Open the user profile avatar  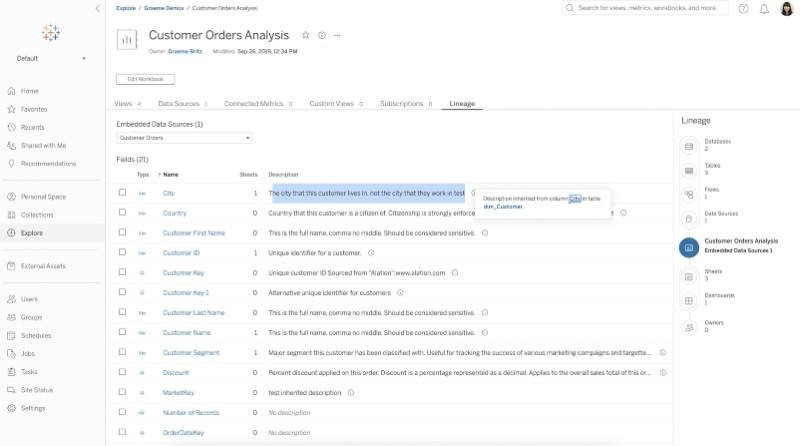click(x=787, y=8)
